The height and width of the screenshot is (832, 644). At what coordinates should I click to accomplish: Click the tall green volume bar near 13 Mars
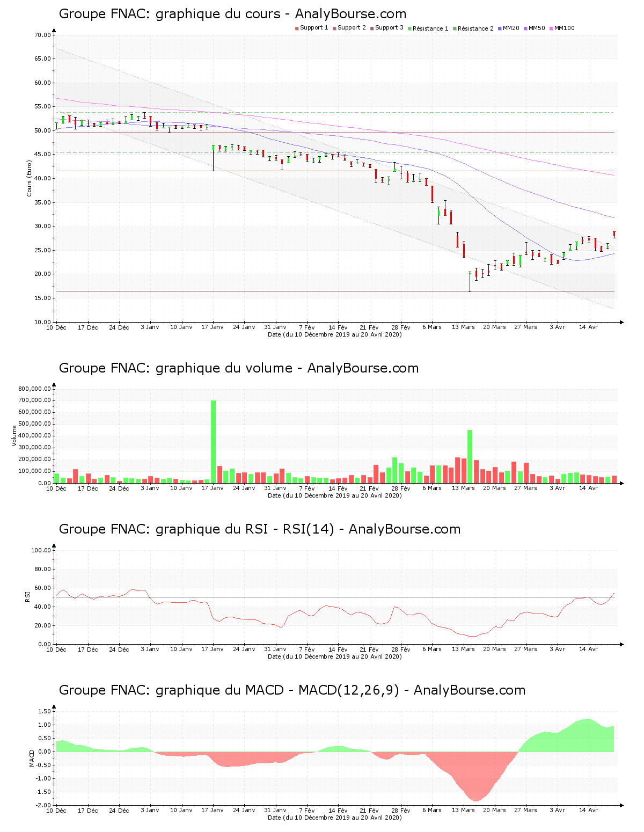pyautogui.click(x=470, y=457)
